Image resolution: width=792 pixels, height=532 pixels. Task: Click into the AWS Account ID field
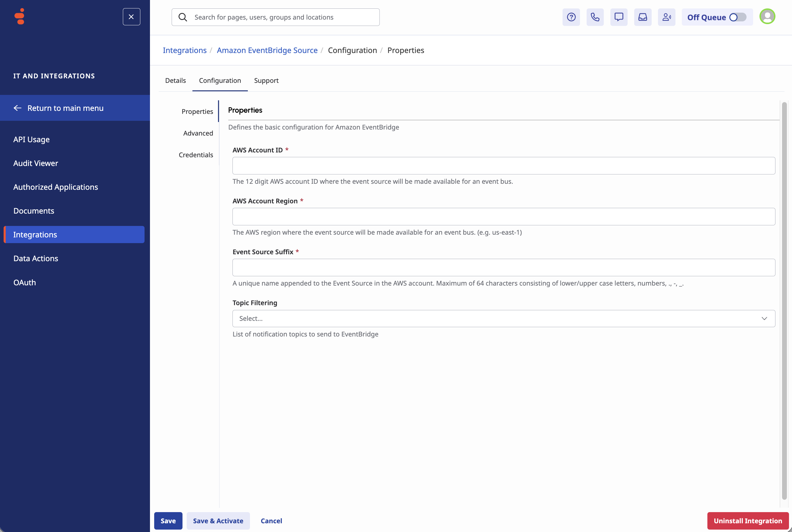click(x=503, y=166)
